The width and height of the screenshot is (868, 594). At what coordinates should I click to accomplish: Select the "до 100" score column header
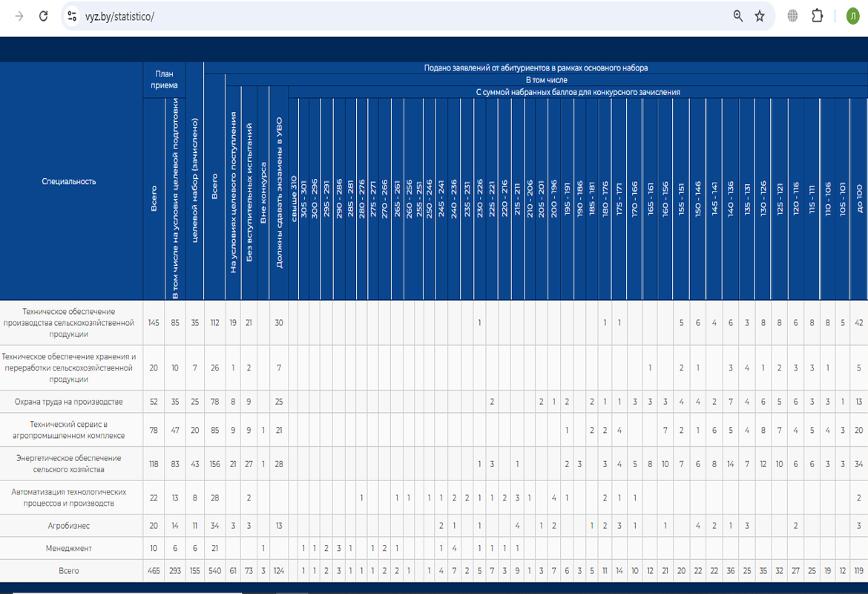point(859,199)
